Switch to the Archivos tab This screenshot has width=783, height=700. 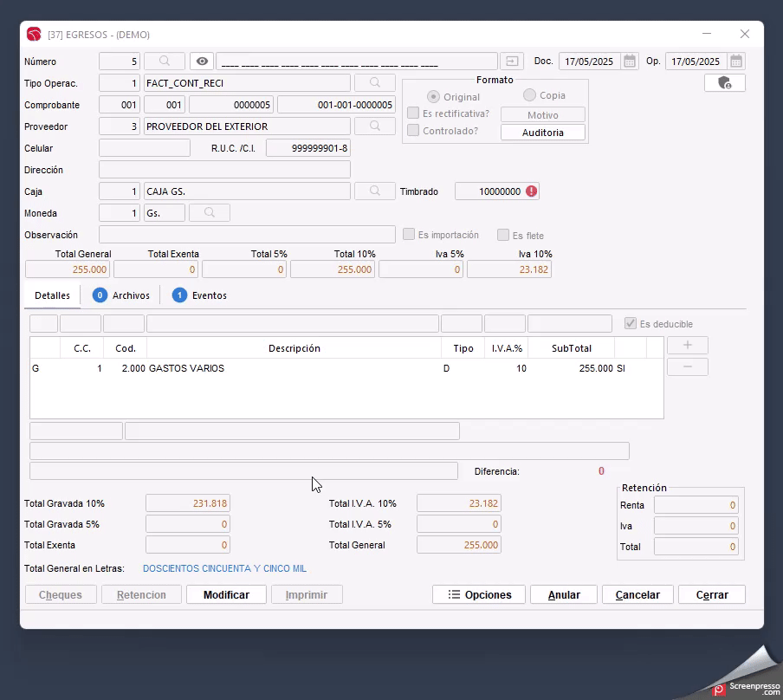(x=122, y=295)
